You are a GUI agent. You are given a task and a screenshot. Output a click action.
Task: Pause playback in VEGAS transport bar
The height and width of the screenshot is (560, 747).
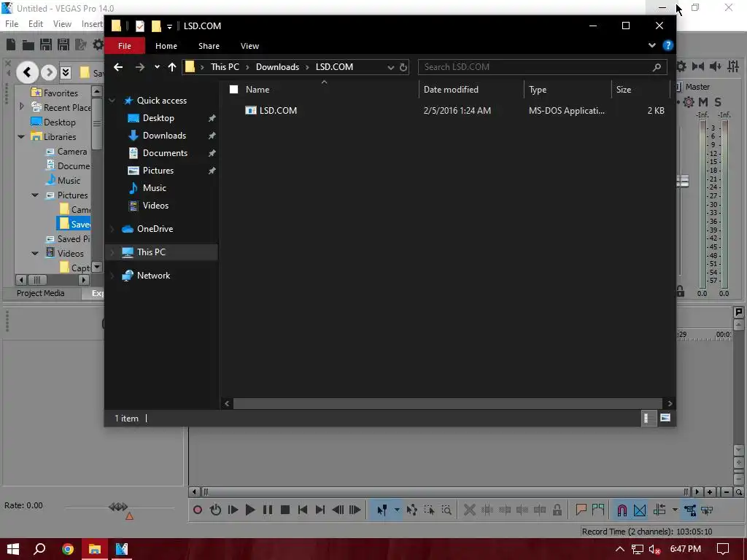pos(268,510)
